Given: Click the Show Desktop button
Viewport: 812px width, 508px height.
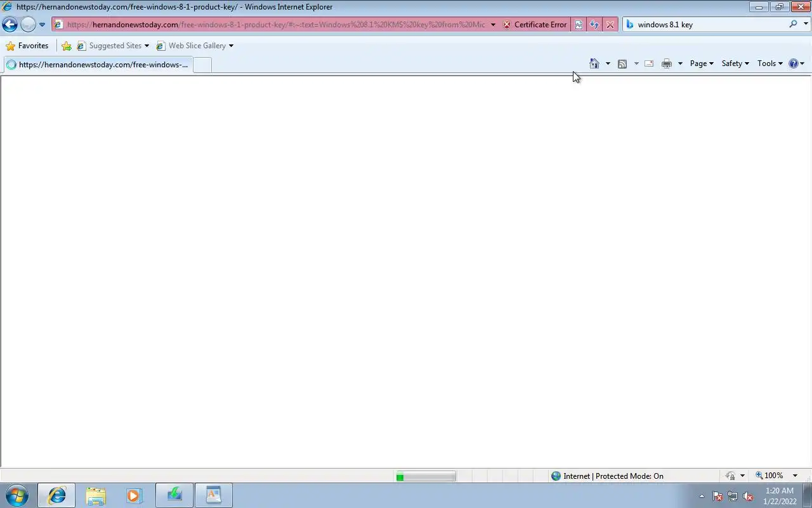Looking at the screenshot, I should 807,495.
